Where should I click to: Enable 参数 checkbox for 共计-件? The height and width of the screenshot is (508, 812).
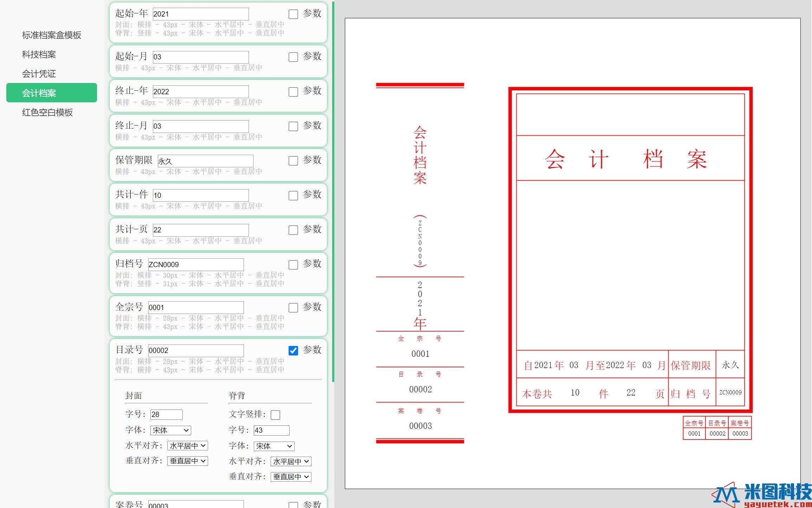[x=293, y=195]
